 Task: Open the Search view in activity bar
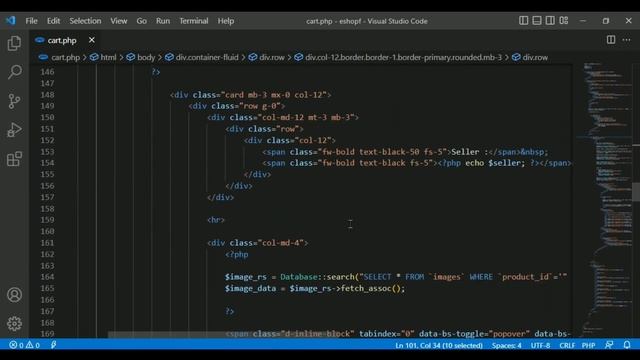pyautogui.click(x=14, y=72)
